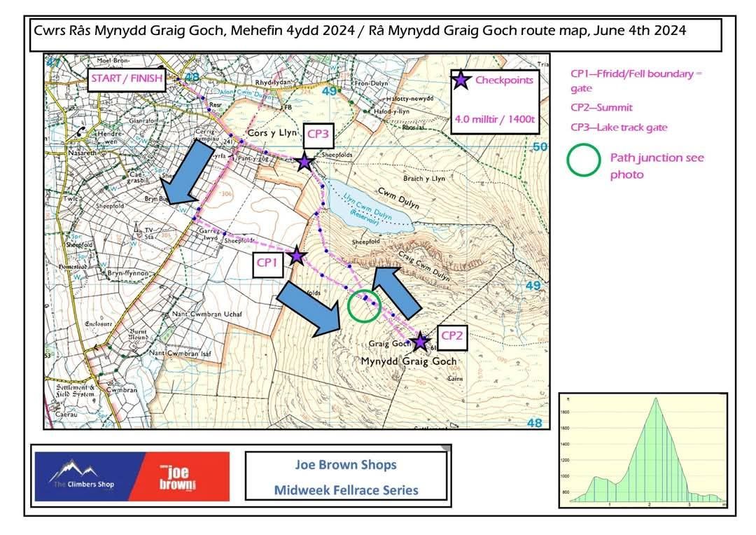756x535 pixels.
Task: Click the blue arrow below START / FINISH
Action: pyautogui.click(x=185, y=173)
